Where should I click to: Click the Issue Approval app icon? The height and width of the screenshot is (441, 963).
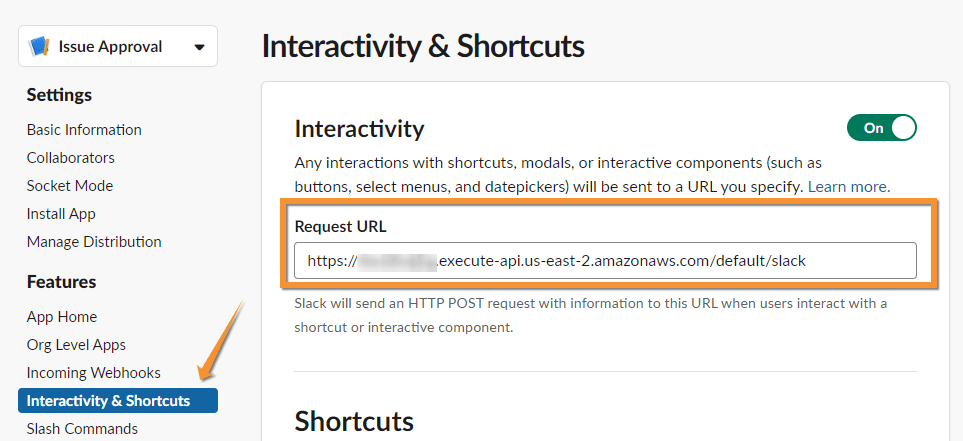click(x=40, y=47)
